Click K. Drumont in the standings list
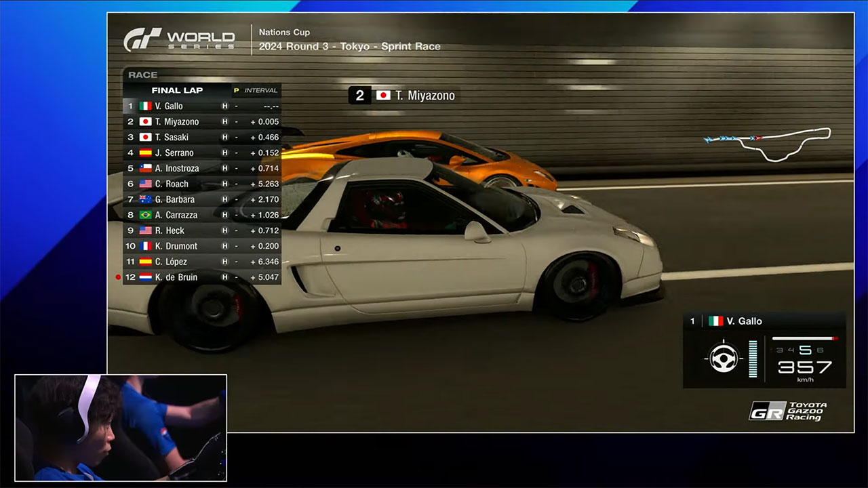 (x=176, y=247)
